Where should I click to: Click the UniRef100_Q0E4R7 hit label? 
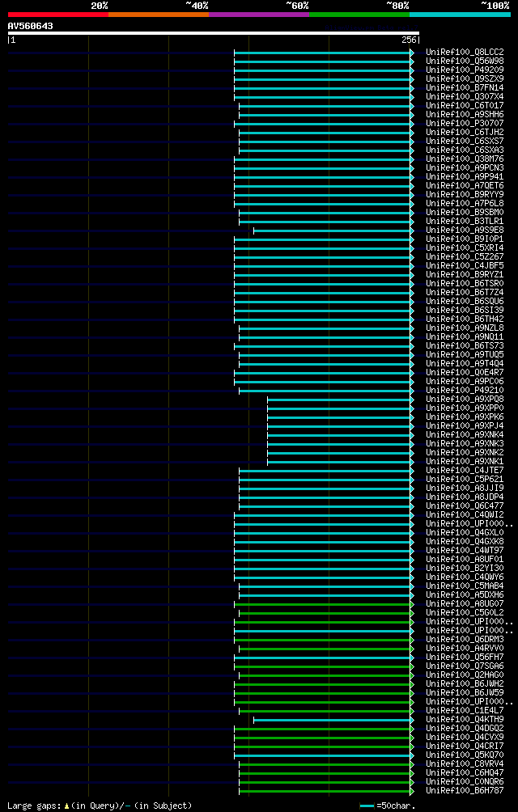click(x=465, y=372)
